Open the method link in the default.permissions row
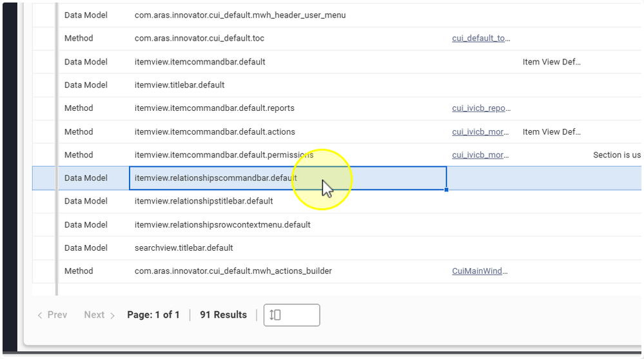Image resolution: width=644 pixels, height=359 pixels. point(481,155)
